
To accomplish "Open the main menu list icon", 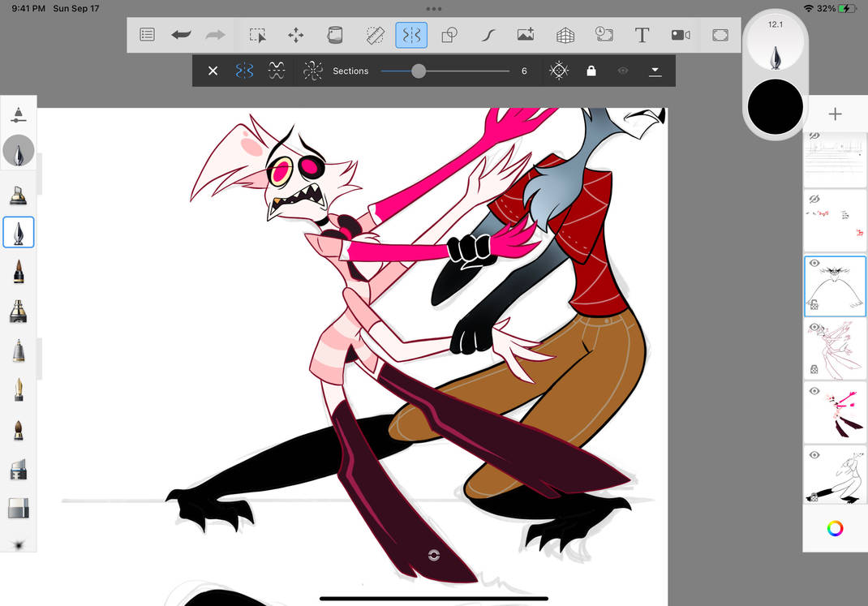I will [x=147, y=35].
